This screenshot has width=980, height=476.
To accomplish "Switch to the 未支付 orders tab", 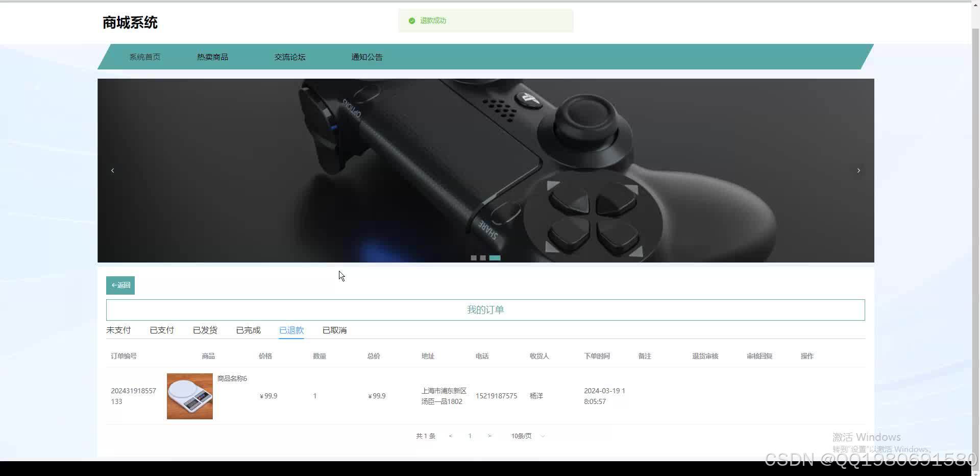I will 118,330.
